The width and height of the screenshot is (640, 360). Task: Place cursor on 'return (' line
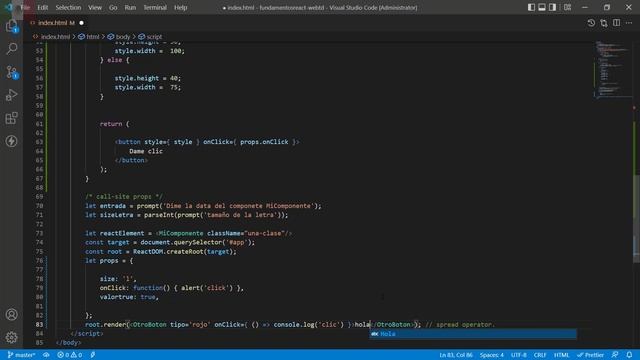pos(115,124)
